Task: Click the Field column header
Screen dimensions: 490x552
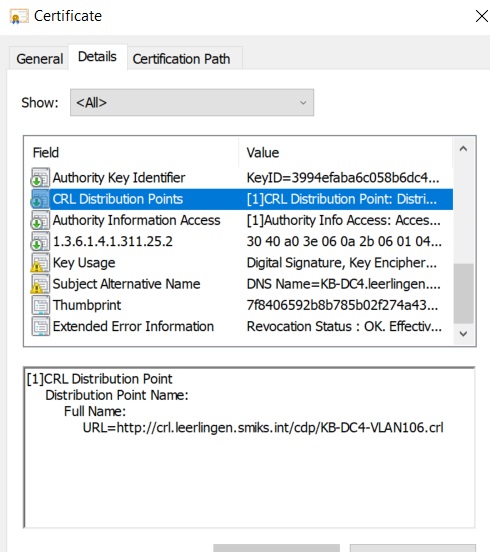Action: point(131,153)
